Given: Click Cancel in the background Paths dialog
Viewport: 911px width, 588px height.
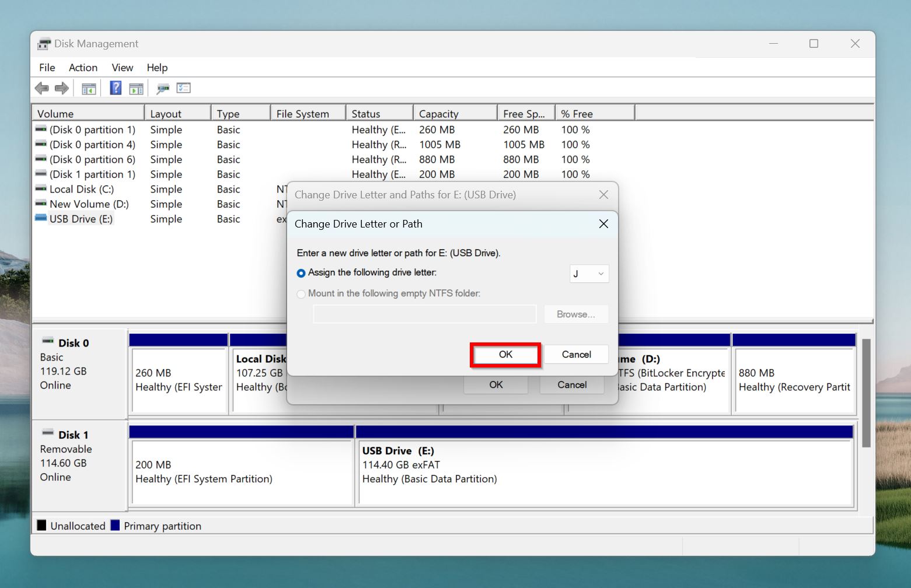Looking at the screenshot, I should pyautogui.click(x=572, y=385).
